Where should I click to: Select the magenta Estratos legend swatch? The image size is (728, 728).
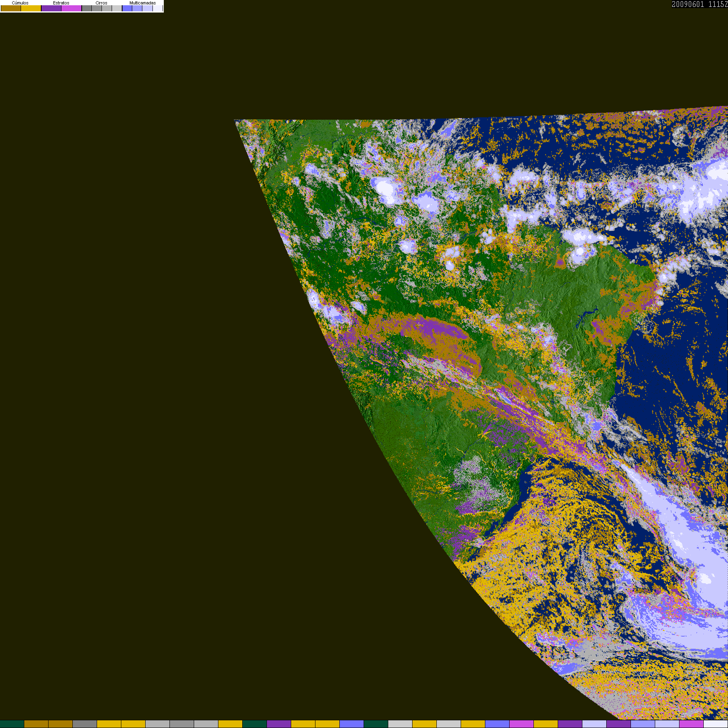(72, 8)
